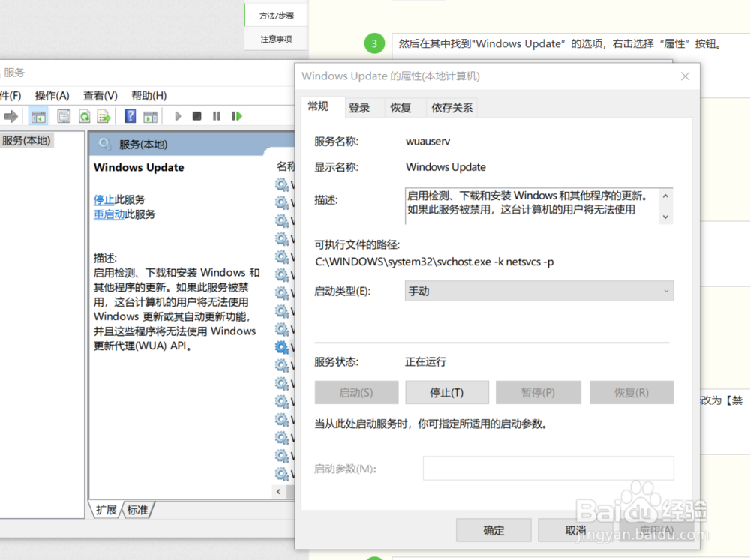Image resolution: width=750 pixels, height=560 pixels.
Task: Click down arrow of description scrollbar
Action: [x=665, y=217]
